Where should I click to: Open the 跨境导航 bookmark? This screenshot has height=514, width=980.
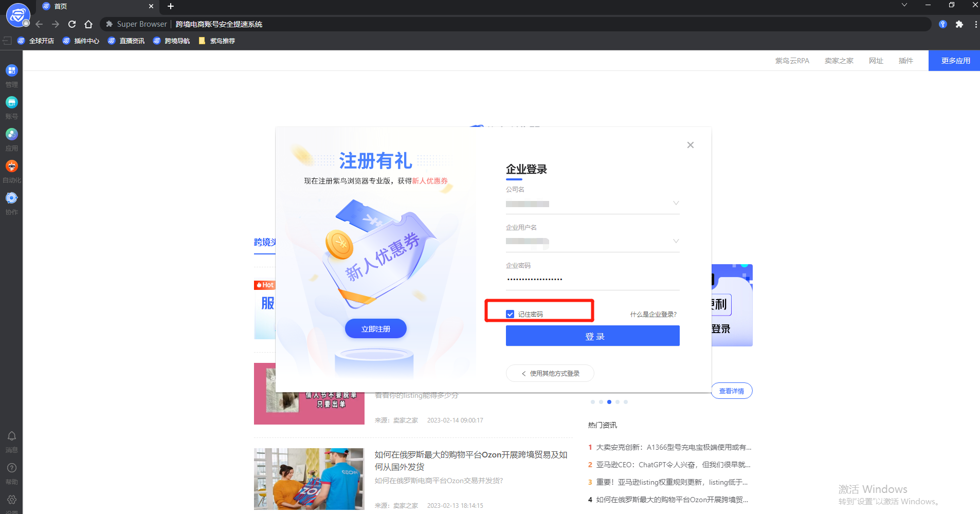click(x=172, y=41)
